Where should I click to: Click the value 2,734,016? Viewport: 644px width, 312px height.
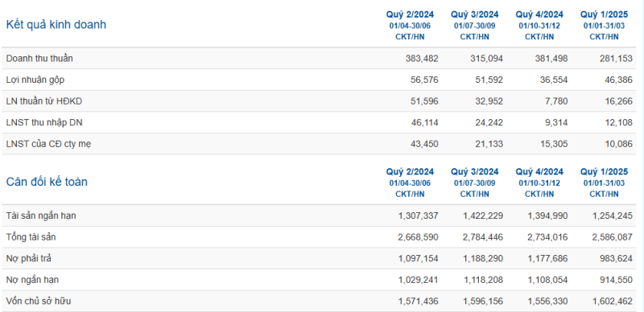pyautogui.click(x=548, y=237)
